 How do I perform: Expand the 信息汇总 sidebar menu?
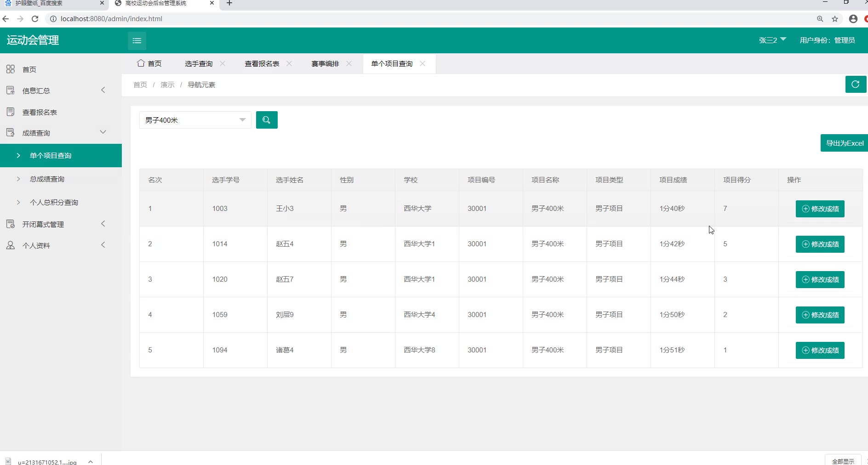point(55,91)
